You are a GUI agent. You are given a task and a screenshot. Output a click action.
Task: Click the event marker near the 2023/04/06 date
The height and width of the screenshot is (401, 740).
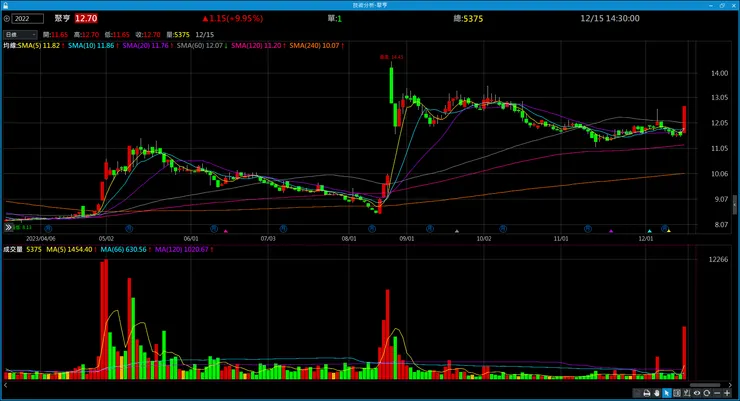pos(49,229)
